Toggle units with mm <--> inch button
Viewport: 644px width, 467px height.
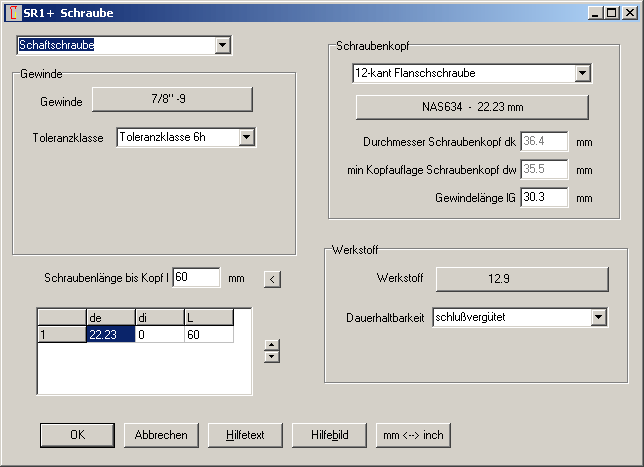pyautogui.click(x=413, y=435)
